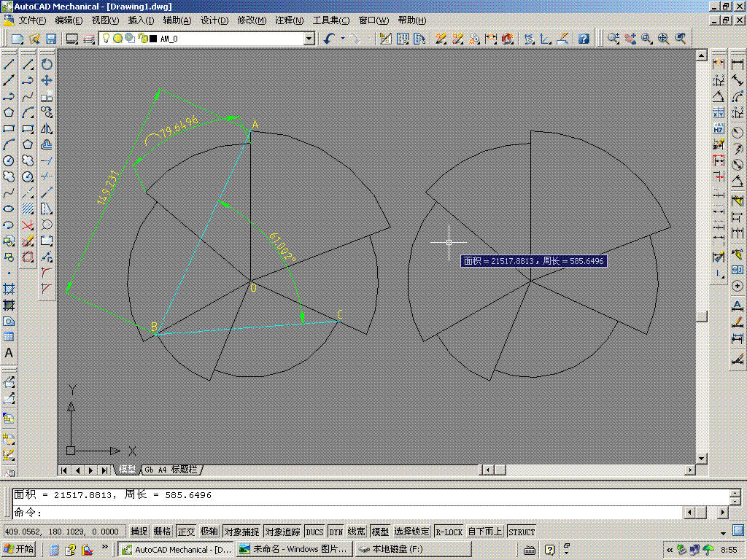Click the Zoom realtime icon
The height and width of the screenshot is (560, 747).
(614, 39)
